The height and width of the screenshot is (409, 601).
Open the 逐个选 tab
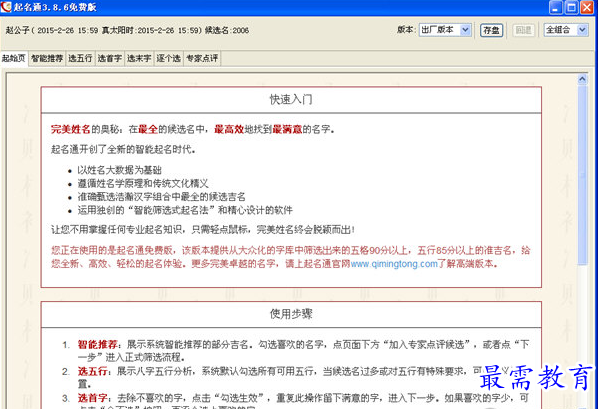[169, 58]
